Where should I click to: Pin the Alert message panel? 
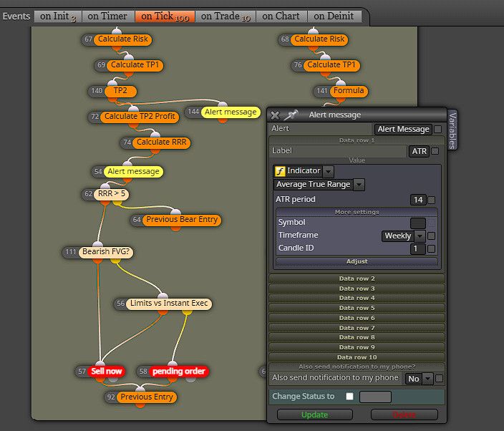(291, 115)
